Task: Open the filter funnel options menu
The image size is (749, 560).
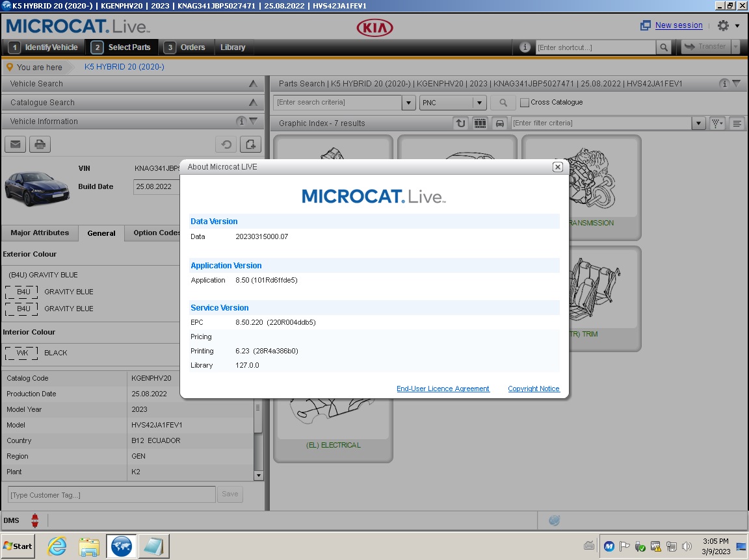Action: (718, 123)
